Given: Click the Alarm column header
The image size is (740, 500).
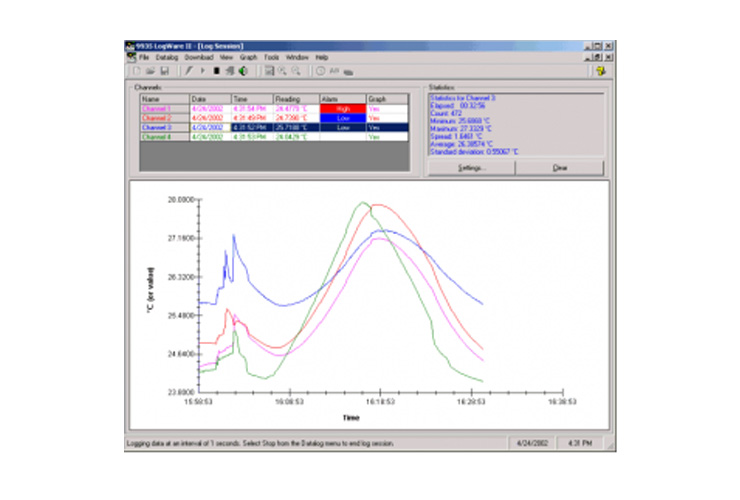Looking at the screenshot, I should (331, 99).
